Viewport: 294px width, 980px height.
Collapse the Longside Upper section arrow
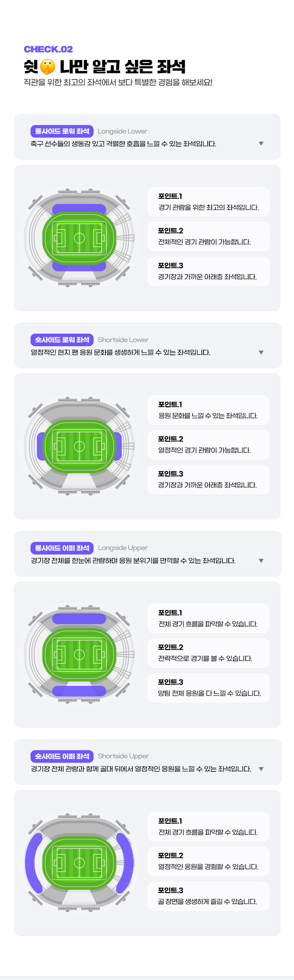click(261, 560)
